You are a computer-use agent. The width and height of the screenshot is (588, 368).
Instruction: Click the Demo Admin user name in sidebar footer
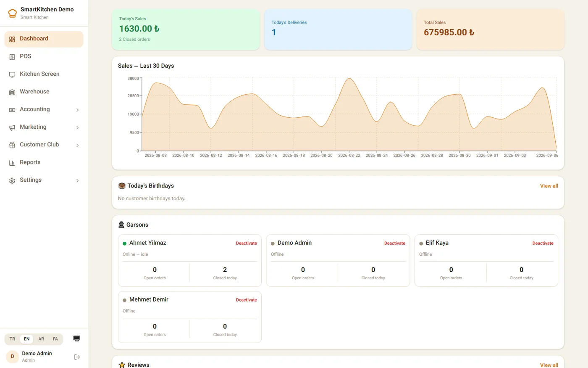tap(37, 353)
